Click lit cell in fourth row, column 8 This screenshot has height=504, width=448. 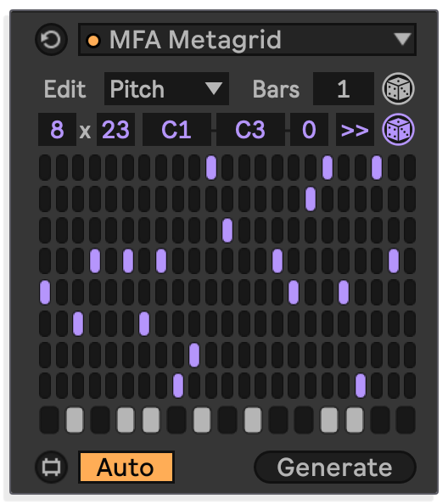(x=161, y=261)
